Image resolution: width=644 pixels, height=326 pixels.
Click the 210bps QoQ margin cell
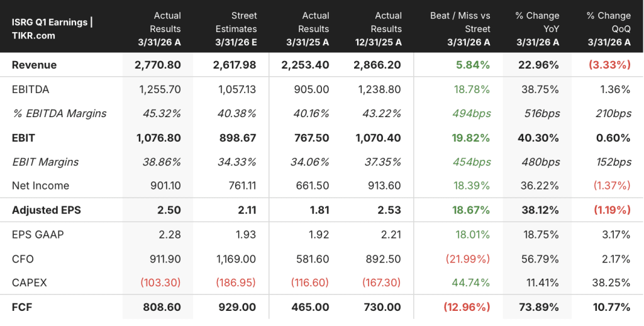click(x=614, y=113)
